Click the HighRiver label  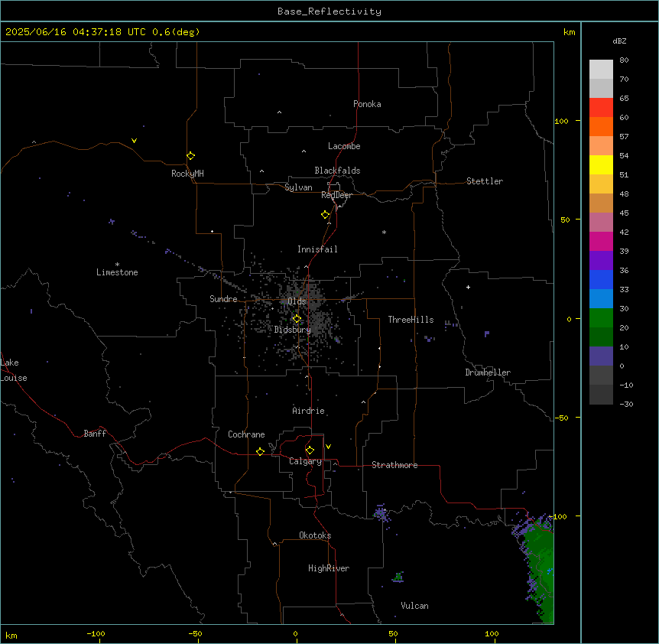coord(329,568)
